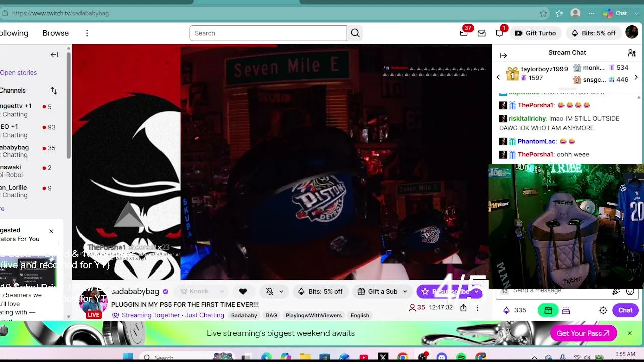Open the three-dot navigation menu beside Browse
The height and width of the screenshot is (362, 644).
[x=87, y=33]
